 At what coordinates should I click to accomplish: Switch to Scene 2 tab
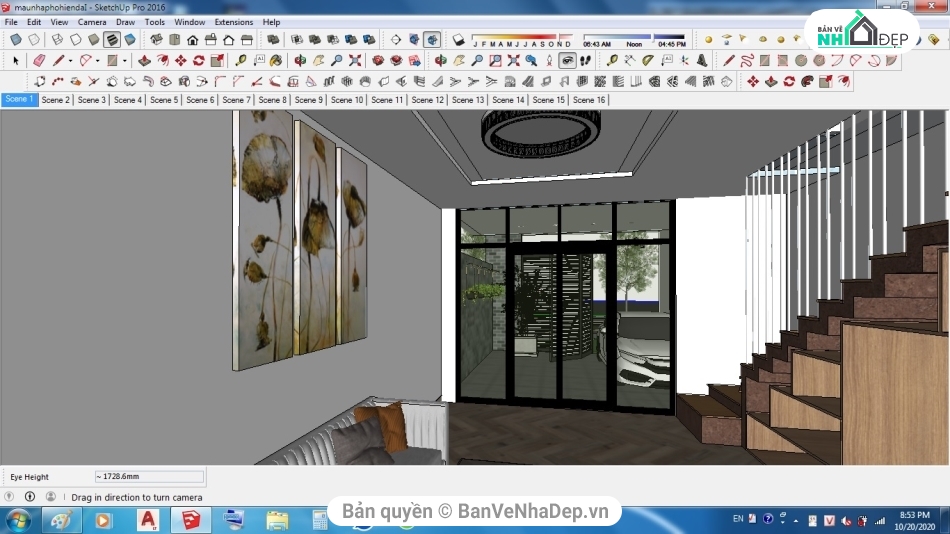tap(55, 99)
